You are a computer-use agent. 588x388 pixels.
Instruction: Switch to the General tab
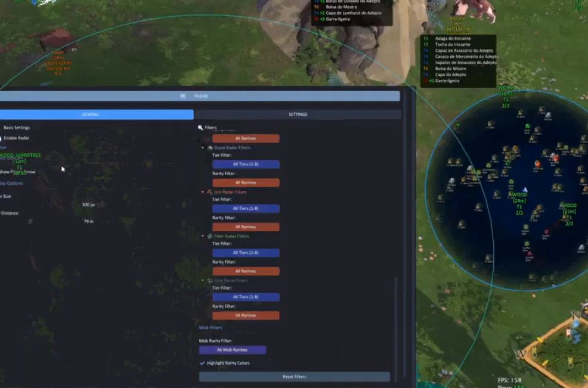[x=91, y=114]
